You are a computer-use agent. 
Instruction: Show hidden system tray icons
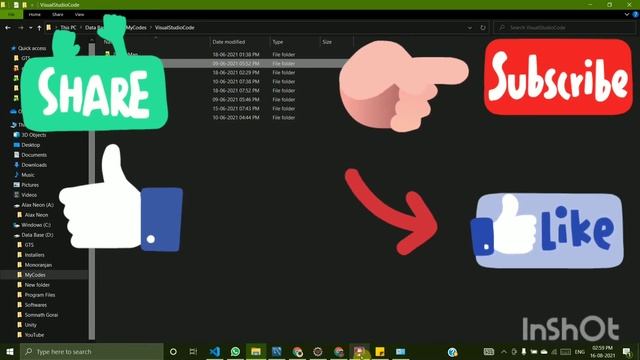coord(504,351)
